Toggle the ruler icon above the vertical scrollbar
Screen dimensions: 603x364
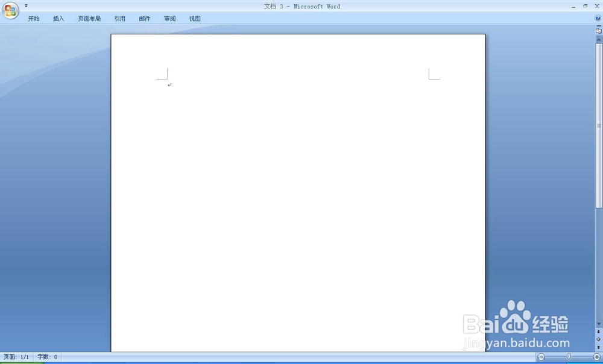tap(599, 30)
